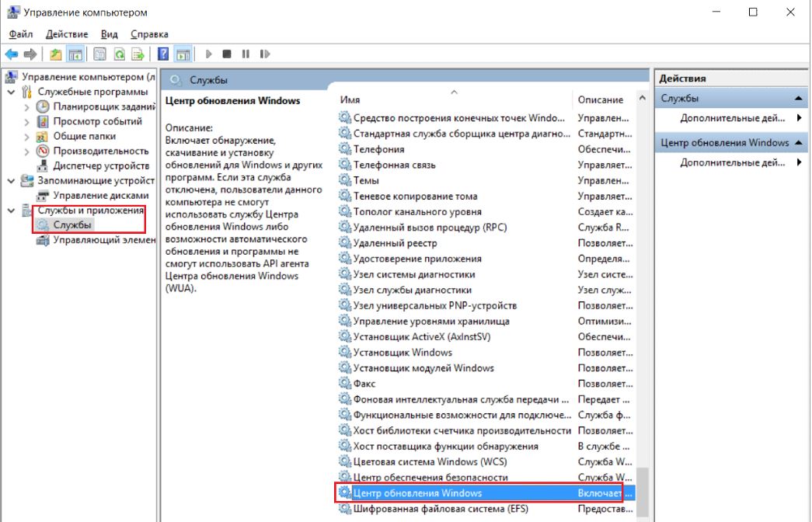Open the Properties toolbar icon
The image size is (812, 522).
[x=100, y=54]
